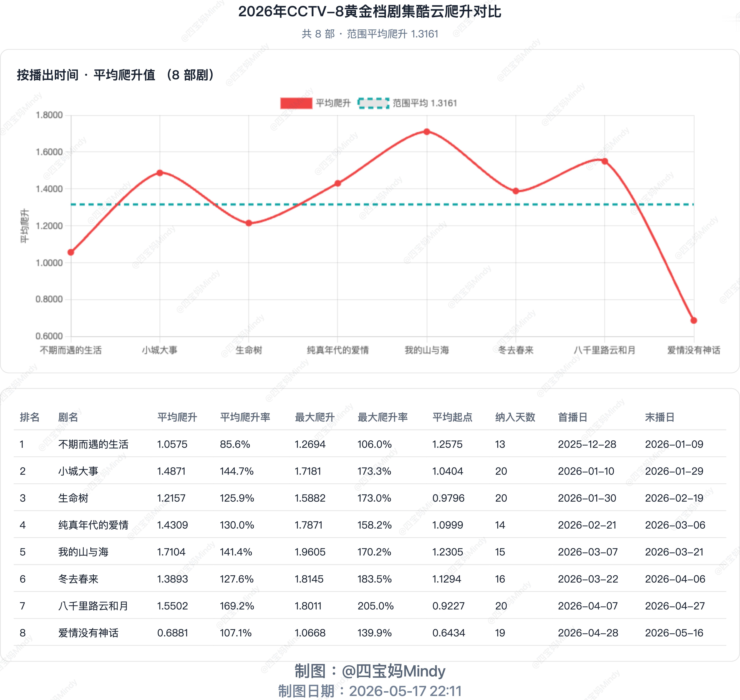Viewport: 740px width, 700px height.
Task: Click the 最大爬升 column header
Action: [x=315, y=417]
